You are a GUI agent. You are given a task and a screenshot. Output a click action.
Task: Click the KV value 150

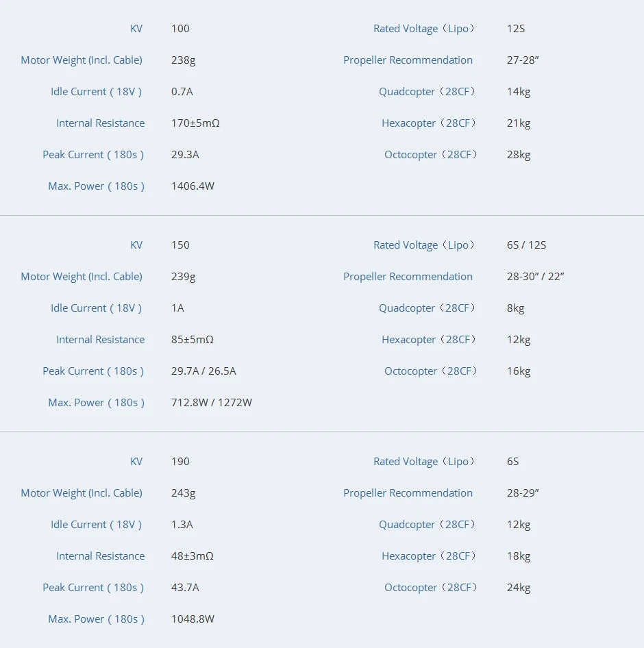(180, 245)
